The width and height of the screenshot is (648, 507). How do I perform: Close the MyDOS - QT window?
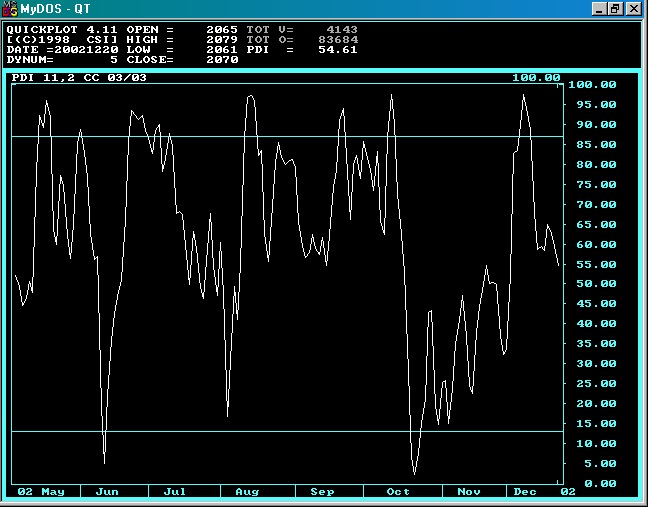coord(634,9)
